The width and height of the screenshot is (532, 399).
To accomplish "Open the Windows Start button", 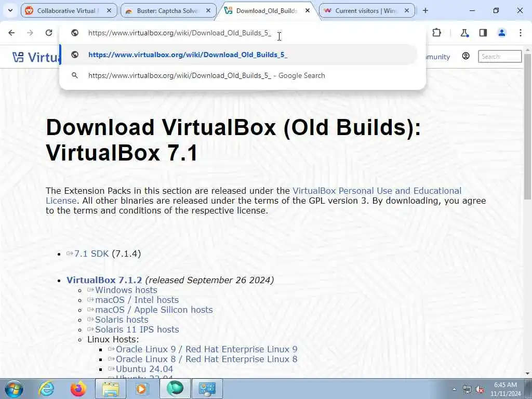I will pyautogui.click(x=14, y=389).
